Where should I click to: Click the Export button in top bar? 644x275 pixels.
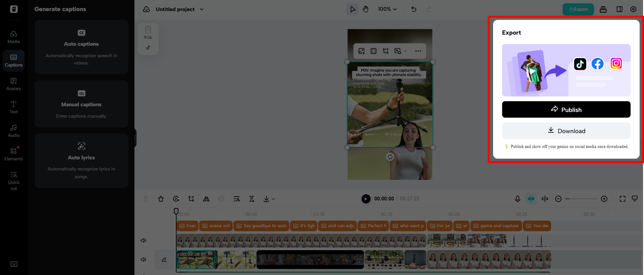click(578, 9)
